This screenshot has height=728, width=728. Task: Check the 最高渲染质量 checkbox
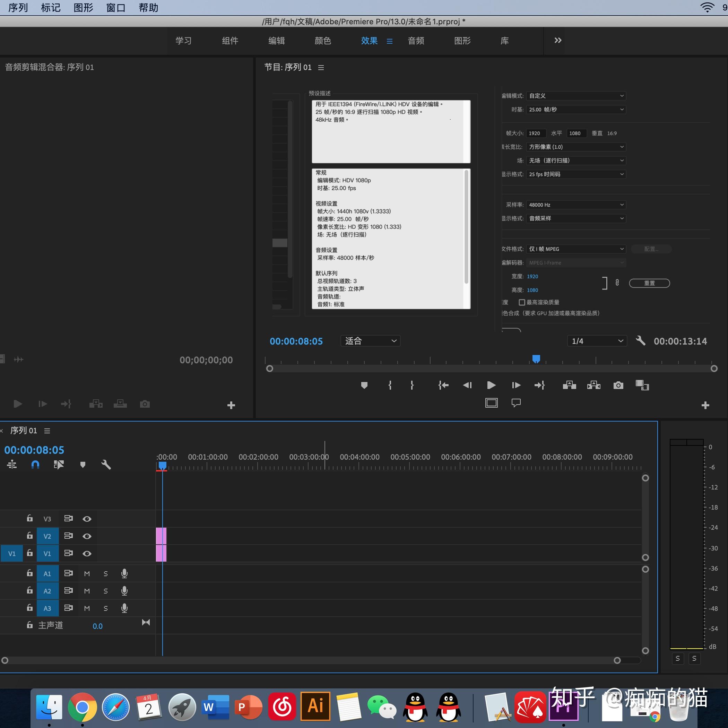click(x=522, y=302)
